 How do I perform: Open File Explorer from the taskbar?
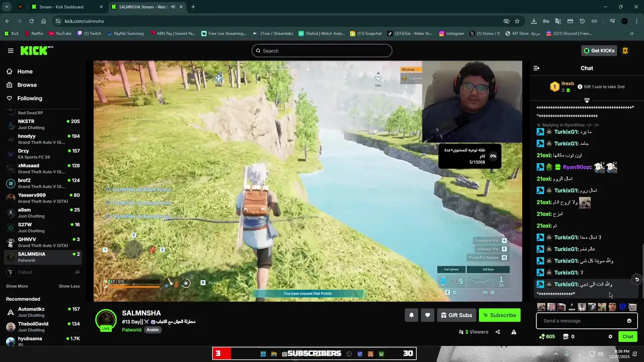coord(274,354)
